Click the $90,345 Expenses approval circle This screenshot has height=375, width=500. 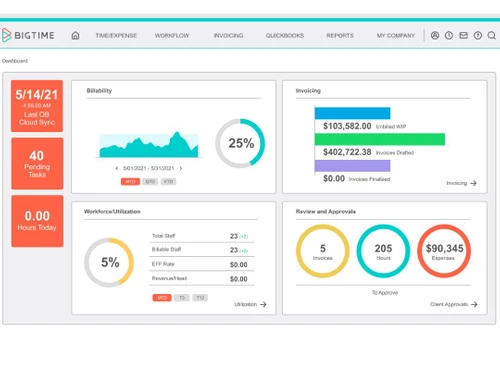pyautogui.click(x=444, y=251)
